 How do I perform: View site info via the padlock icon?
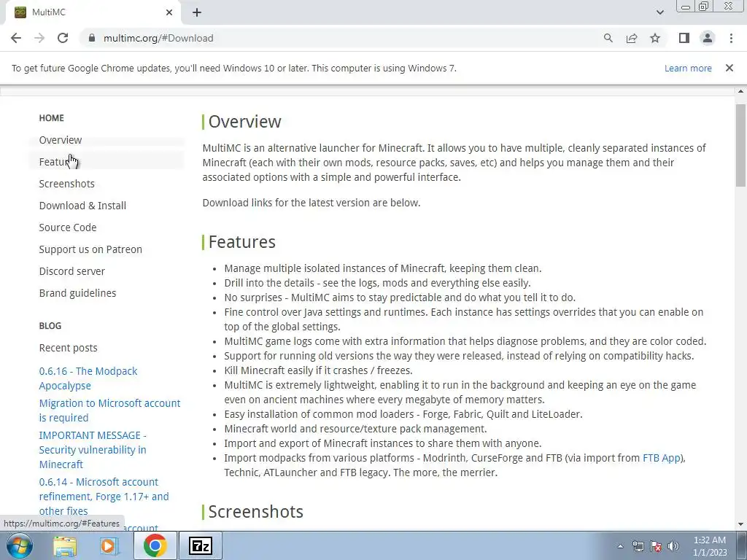[x=91, y=38]
